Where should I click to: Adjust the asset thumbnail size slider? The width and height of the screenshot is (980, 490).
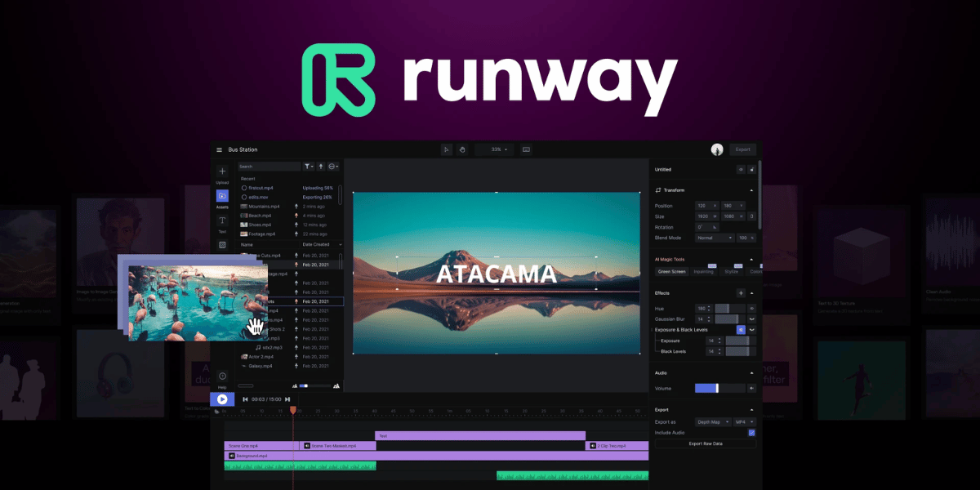[314, 385]
